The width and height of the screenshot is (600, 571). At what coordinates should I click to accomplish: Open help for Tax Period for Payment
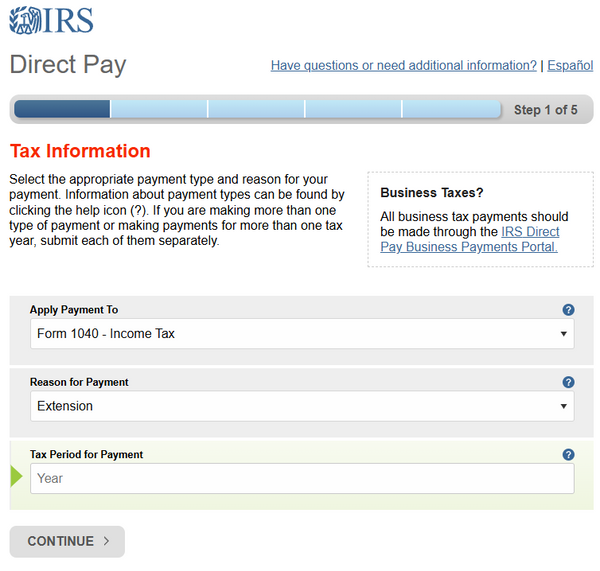point(568,454)
